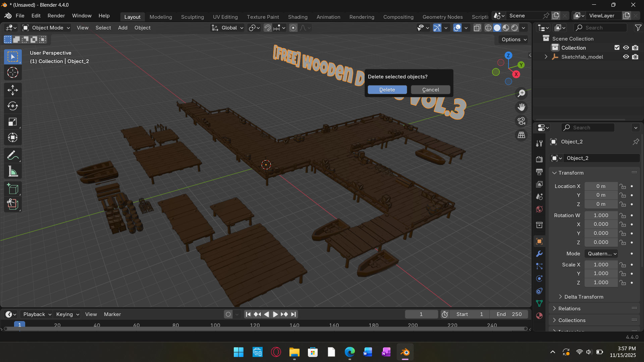
Task: Open the Scene properties tab
Action: coord(539,196)
